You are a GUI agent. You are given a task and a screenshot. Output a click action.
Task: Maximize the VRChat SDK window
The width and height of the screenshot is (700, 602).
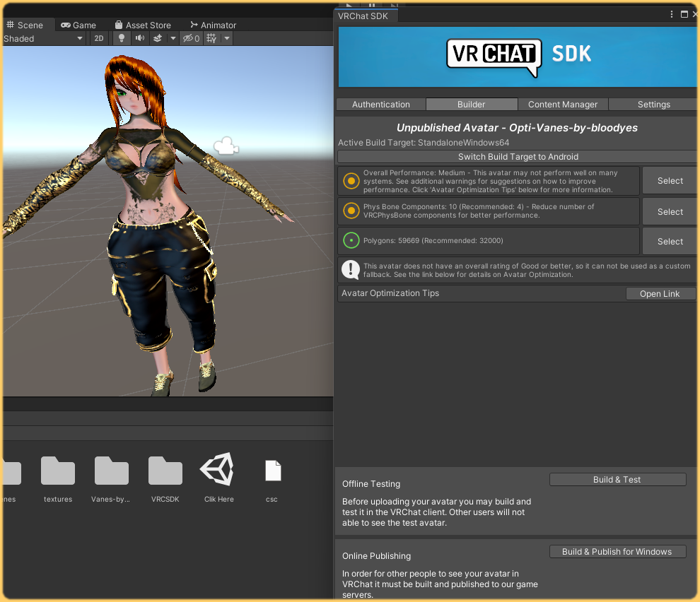click(684, 14)
